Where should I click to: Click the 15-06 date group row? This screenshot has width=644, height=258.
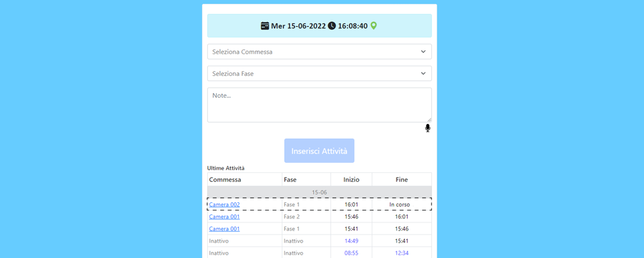click(319, 192)
